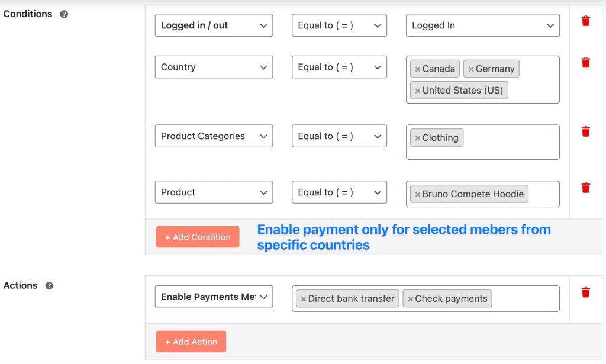Expand the Product Categories condition dropdown
Viewport: 606px width, 364px height.
pos(214,136)
